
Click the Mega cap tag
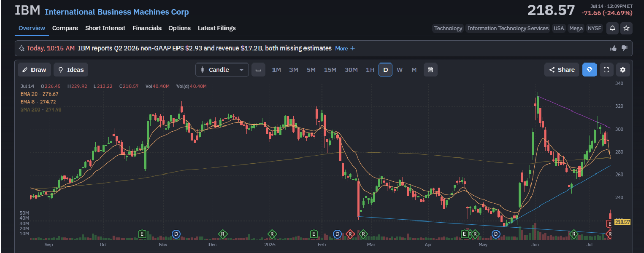pyautogui.click(x=576, y=28)
